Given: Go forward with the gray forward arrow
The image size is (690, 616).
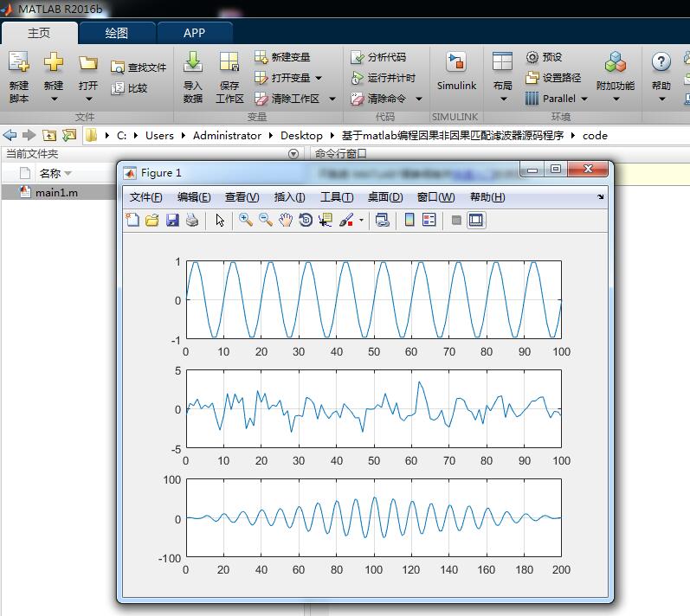Looking at the screenshot, I should tap(29, 135).
